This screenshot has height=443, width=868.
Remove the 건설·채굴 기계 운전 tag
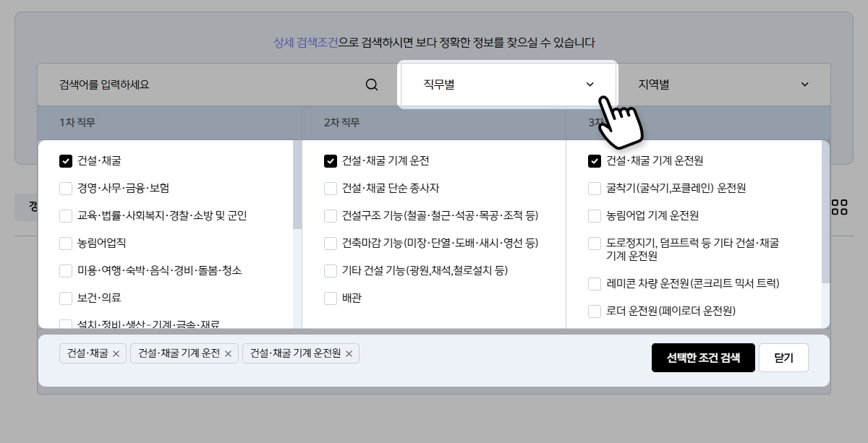(x=228, y=353)
